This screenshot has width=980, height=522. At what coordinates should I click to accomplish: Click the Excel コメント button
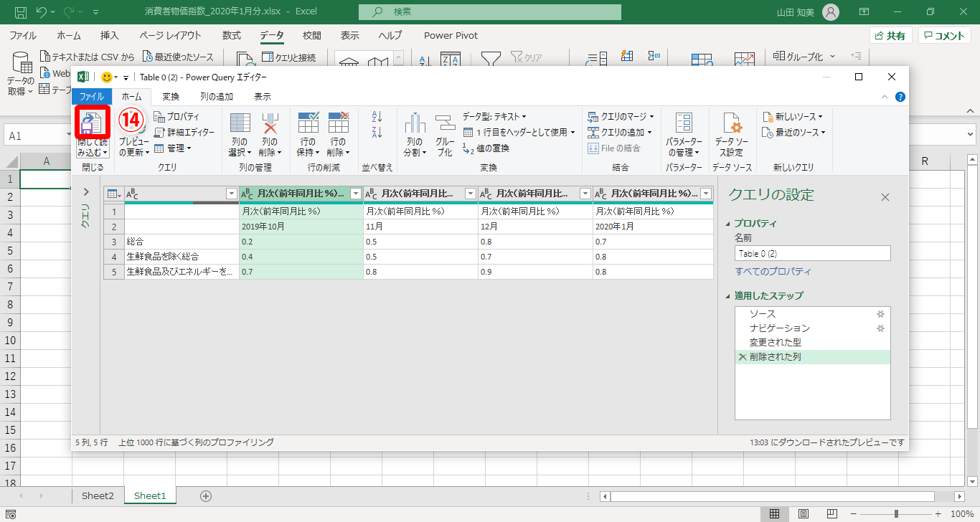[x=946, y=36]
